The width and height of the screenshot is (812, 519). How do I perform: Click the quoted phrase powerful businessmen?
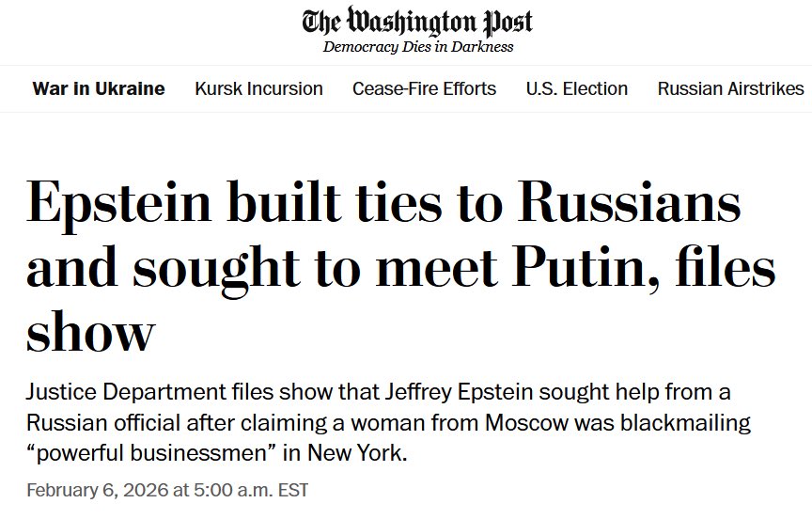(151, 453)
